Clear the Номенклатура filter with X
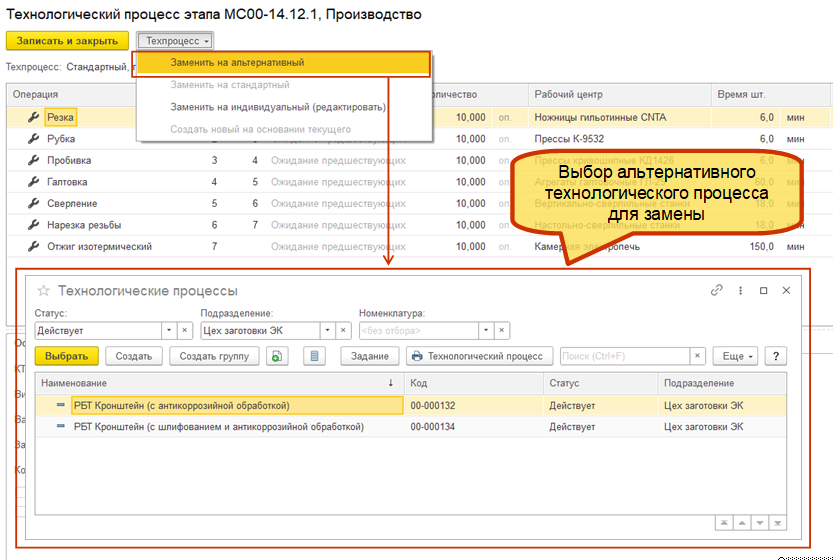 (502, 330)
